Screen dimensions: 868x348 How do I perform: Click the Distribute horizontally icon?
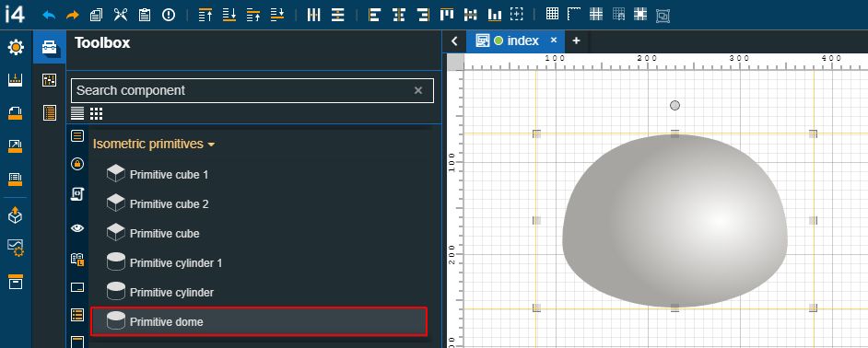(314, 15)
